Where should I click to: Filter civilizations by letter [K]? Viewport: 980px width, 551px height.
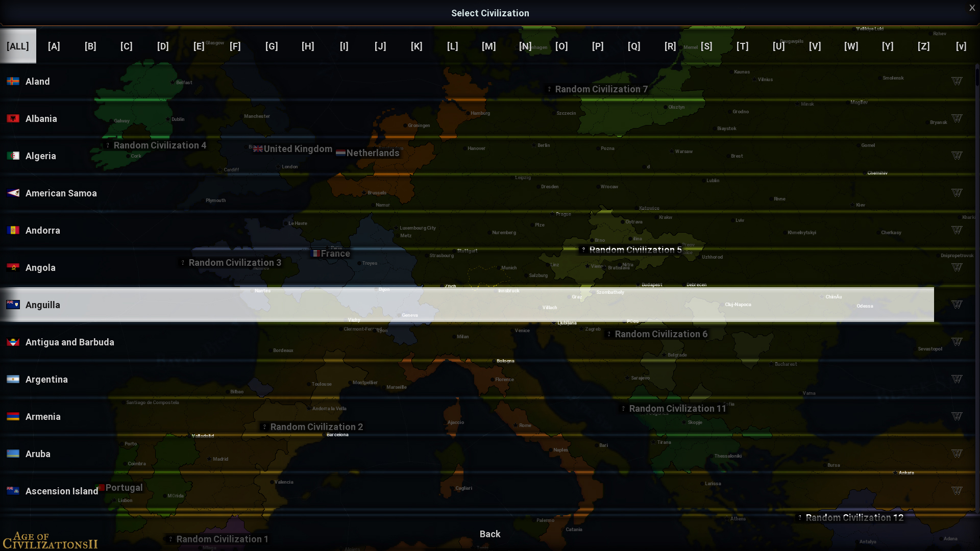click(416, 46)
